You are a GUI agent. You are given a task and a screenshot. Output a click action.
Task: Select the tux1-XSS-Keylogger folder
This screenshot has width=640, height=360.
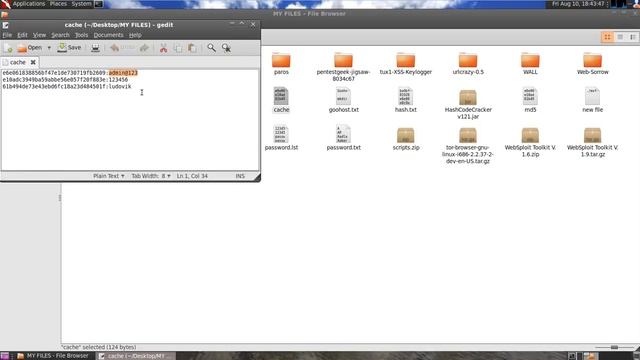(406, 64)
